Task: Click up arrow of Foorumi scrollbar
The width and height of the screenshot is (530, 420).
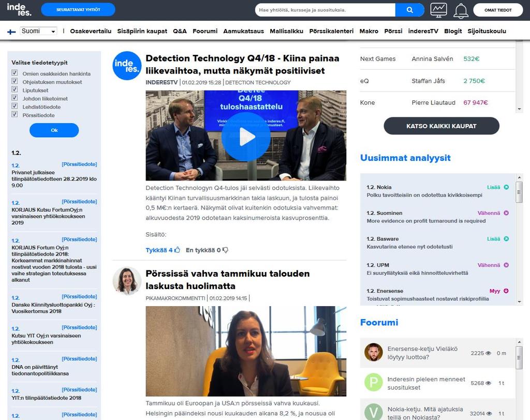Action: (520, 342)
